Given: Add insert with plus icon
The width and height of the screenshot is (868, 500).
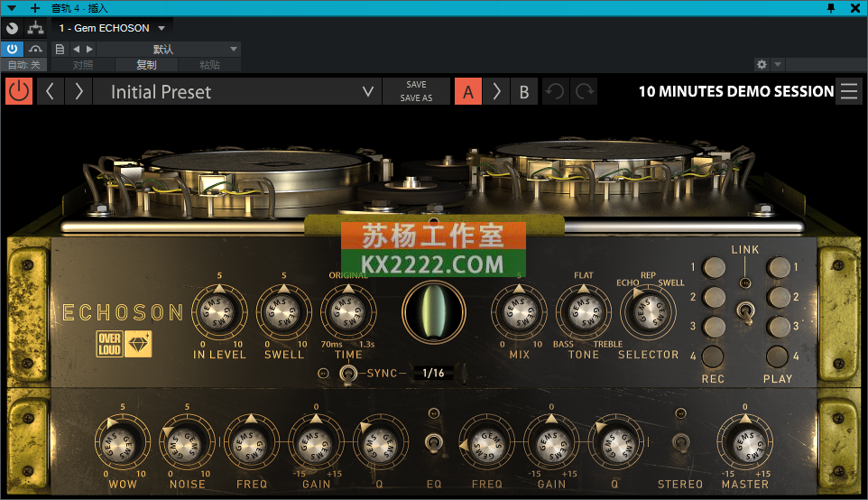Looking at the screenshot, I should click(x=35, y=8).
